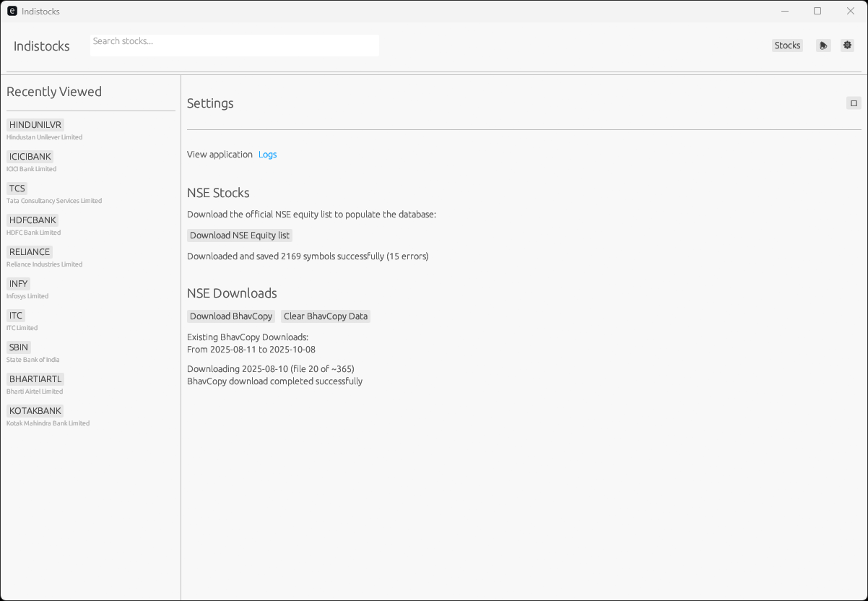Click the square expand icon beside Settings heading
This screenshot has width=868, height=601.
854,103
